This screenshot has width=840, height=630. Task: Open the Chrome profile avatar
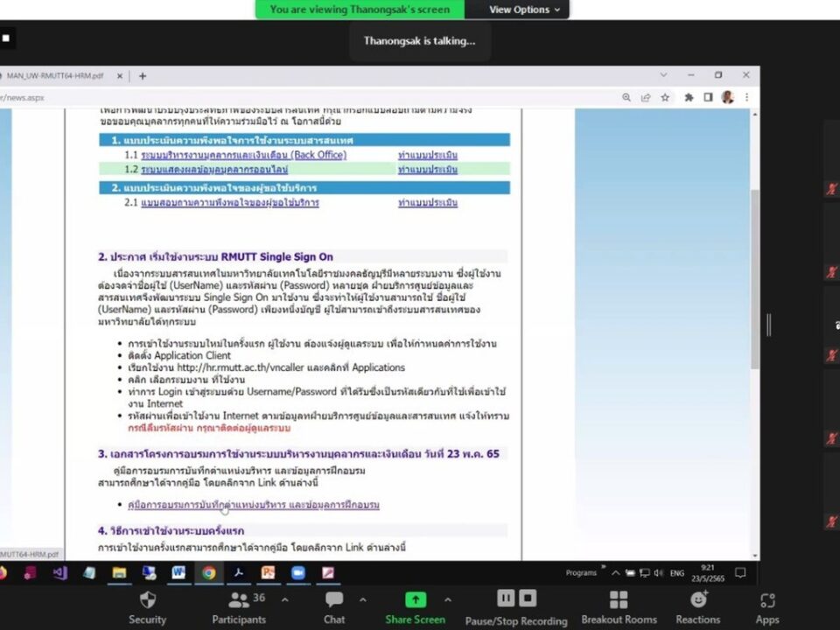click(x=727, y=97)
